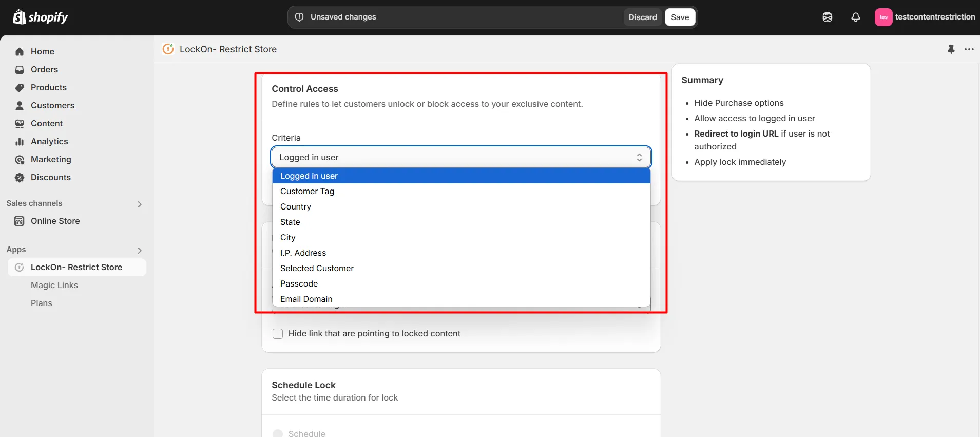Screen dimensions: 980x437
Task: Open Content section label
Action: (47, 123)
